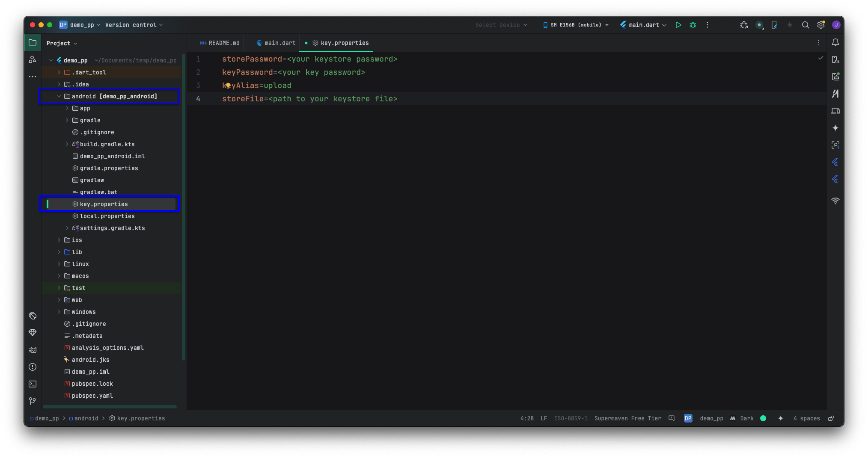The image size is (868, 458).
Task: Click the project tree horizontal scrollbar
Action: pos(110,406)
